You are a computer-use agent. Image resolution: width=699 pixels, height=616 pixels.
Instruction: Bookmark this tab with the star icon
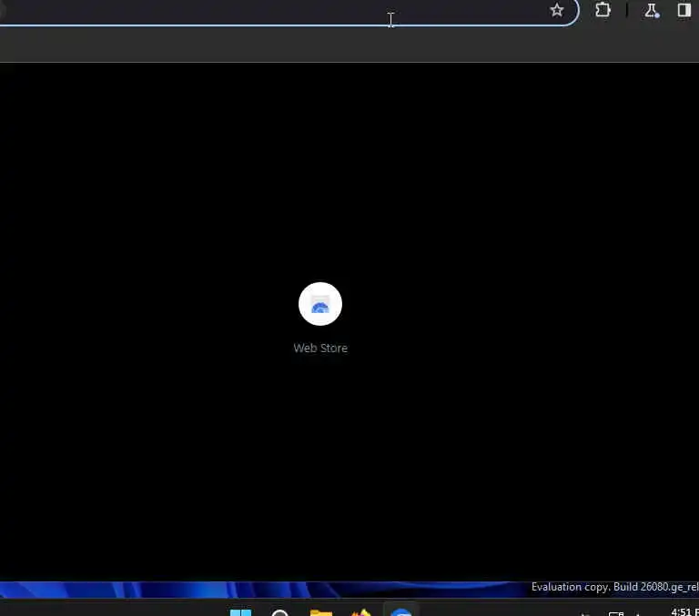557,10
